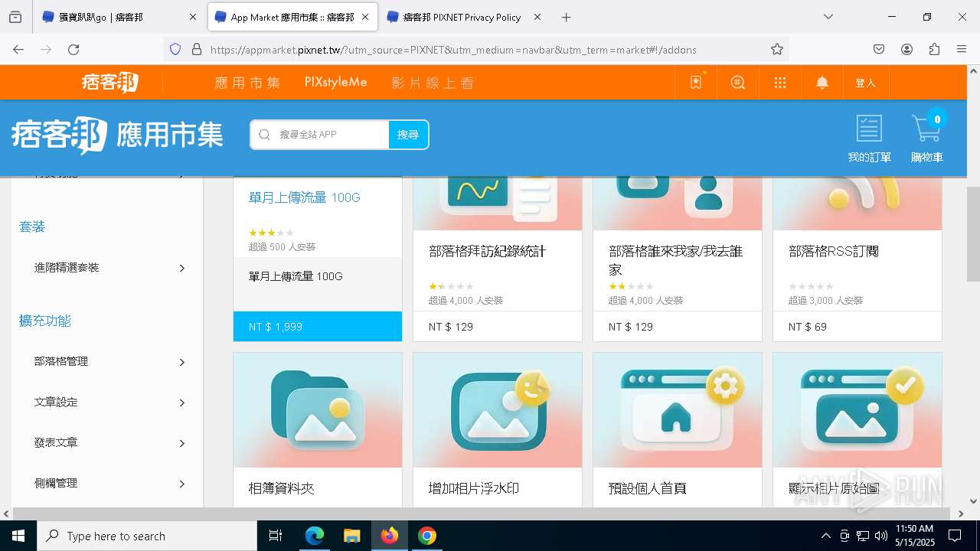Click the NT $ 1,999 price bar
The height and width of the screenshot is (551, 980).
[x=318, y=327]
